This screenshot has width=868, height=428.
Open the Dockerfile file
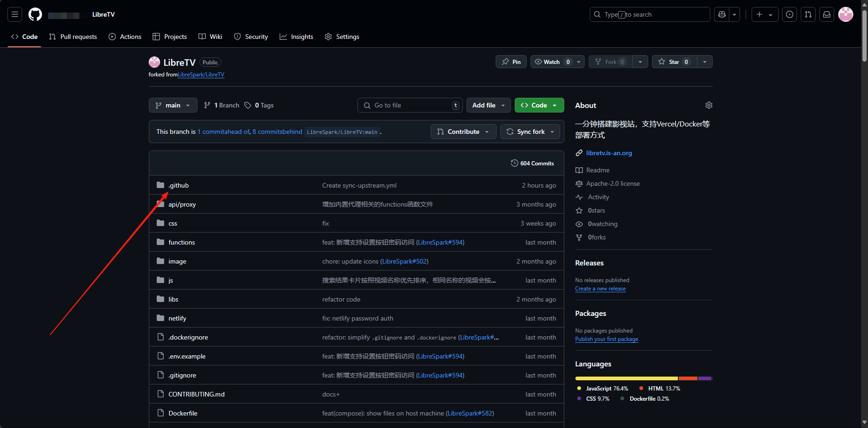coord(183,413)
